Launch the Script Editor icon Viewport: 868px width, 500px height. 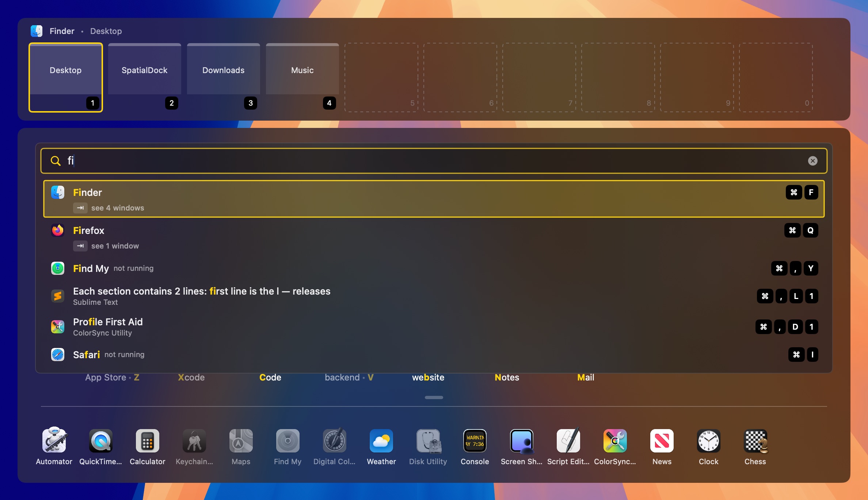click(568, 440)
